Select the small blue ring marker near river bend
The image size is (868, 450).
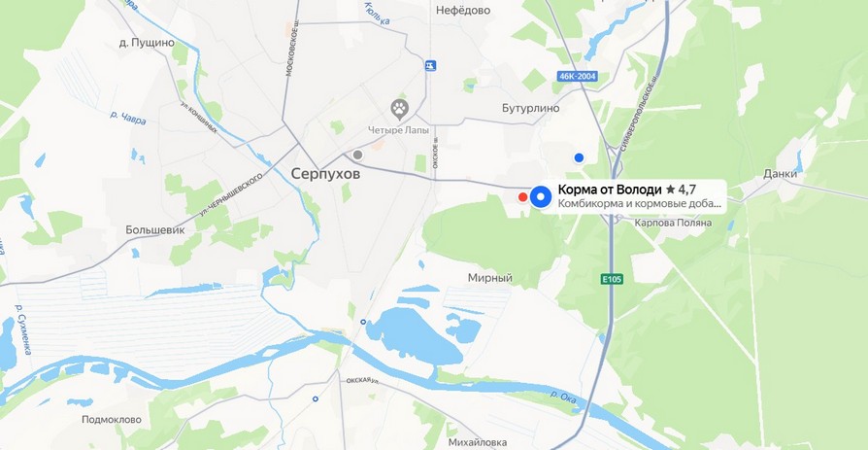(x=362, y=322)
